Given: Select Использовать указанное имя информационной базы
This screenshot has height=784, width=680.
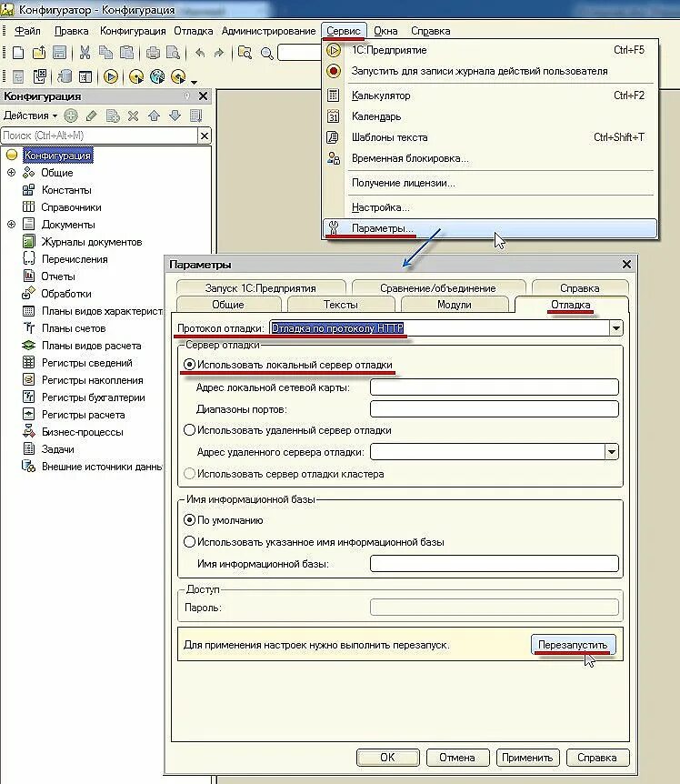Looking at the screenshot, I should [189, 542].
